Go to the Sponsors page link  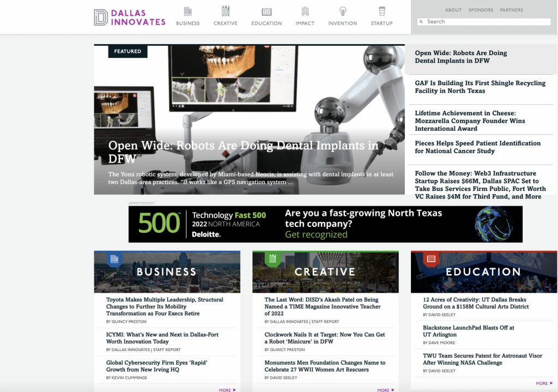click(x=481, y=10)
